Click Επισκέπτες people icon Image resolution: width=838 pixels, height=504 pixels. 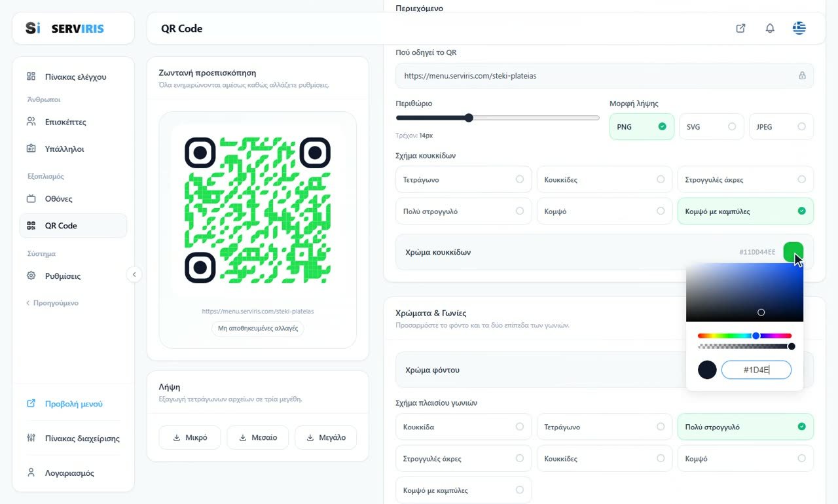coord(31,122)
